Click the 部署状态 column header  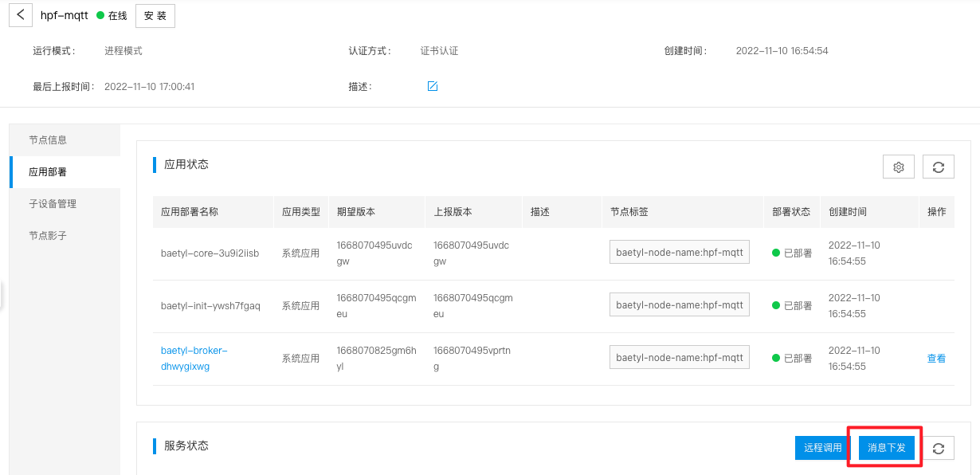coord(791,212)
